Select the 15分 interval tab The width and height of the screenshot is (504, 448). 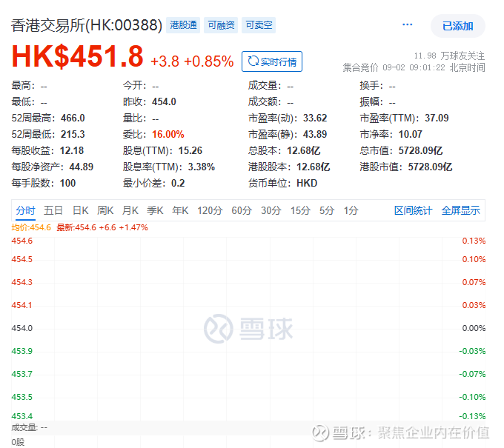(x=300, y=211)
